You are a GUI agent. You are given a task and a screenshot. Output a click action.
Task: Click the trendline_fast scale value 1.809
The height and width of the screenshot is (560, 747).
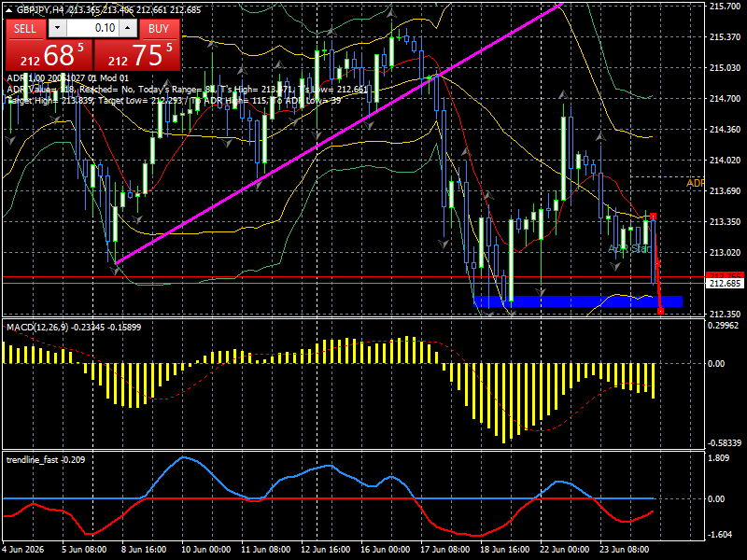point(719,458)
